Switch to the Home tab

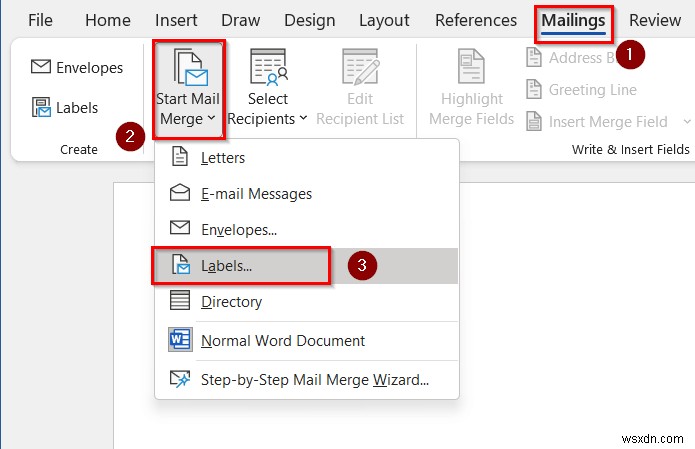(x=108, y=20)
